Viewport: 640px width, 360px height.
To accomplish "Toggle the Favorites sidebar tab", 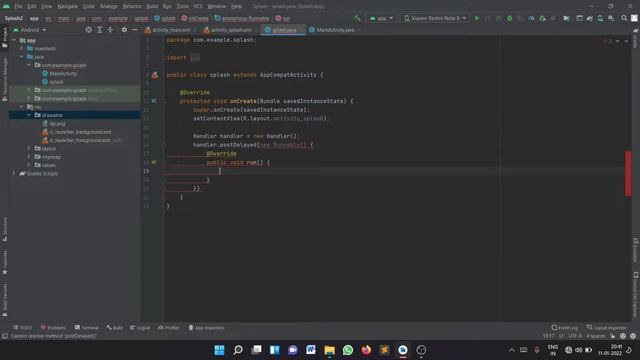I will (x=4, y=262).
